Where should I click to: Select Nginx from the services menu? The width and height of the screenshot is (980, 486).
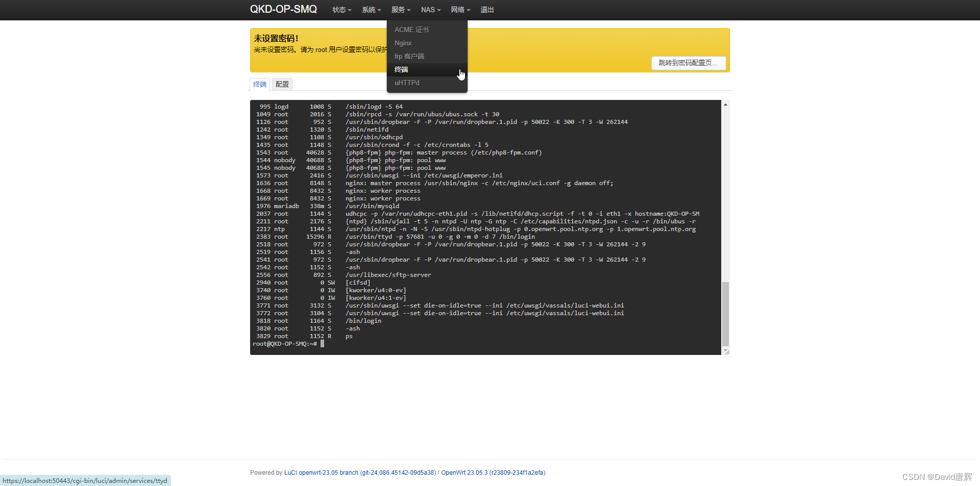[x=403, y=43]
